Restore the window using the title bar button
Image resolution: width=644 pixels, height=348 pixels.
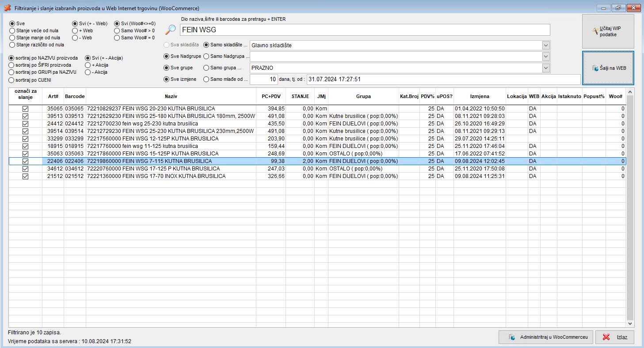(618, 8)
